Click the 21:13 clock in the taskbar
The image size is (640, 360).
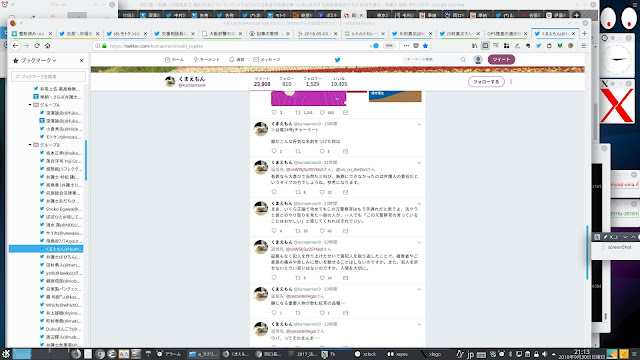[x=582, y=353]
